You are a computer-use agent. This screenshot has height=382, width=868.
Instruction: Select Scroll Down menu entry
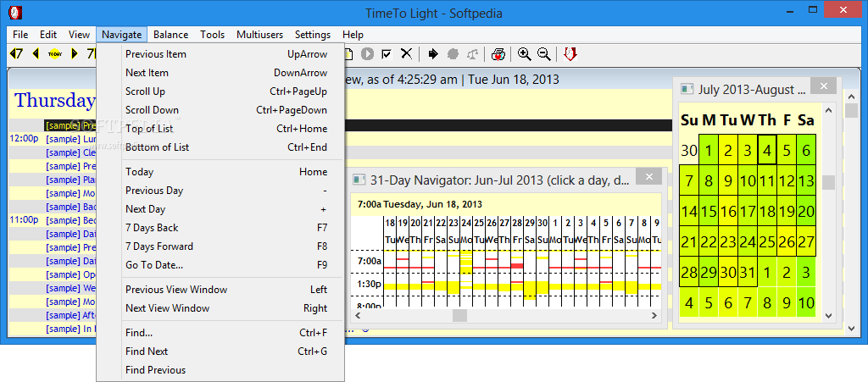pyautogui.click(x=220, y=110)
